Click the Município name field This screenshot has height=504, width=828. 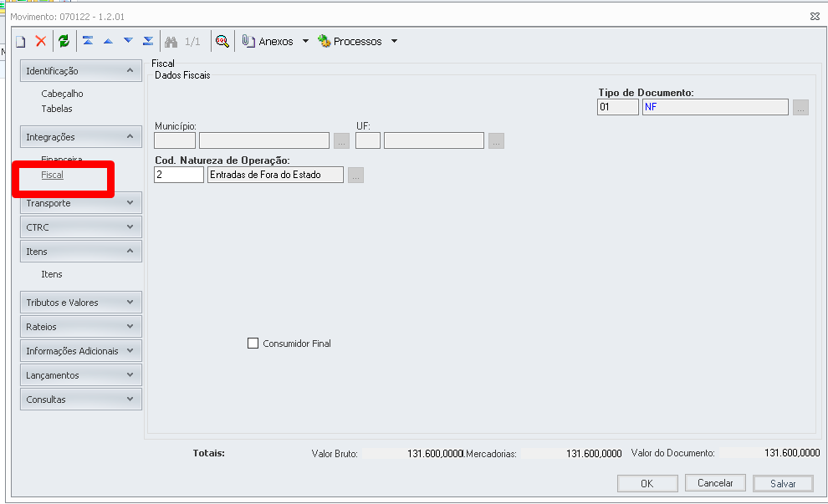pyautogui.click(x=264, y=140)
